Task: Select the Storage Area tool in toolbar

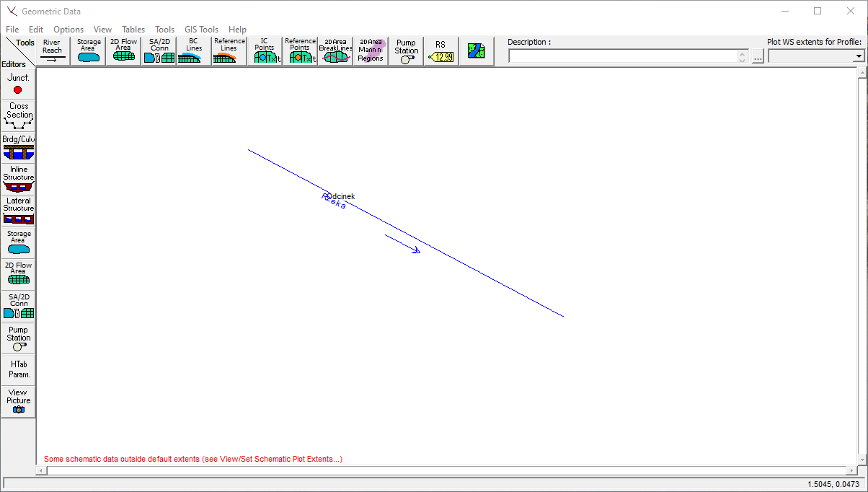Action: [x=89, y=51]
